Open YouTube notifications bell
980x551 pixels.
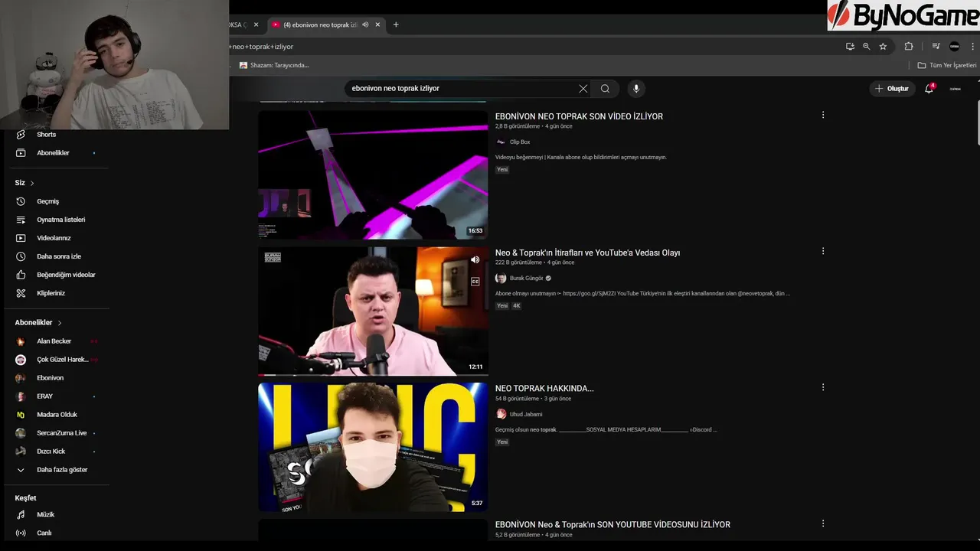click(929, 89)
